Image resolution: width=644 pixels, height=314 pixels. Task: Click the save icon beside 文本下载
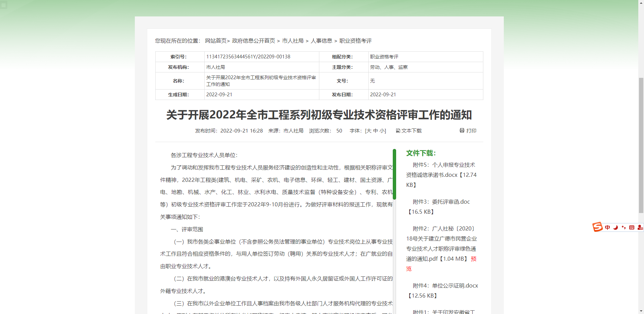click(398, 131)
